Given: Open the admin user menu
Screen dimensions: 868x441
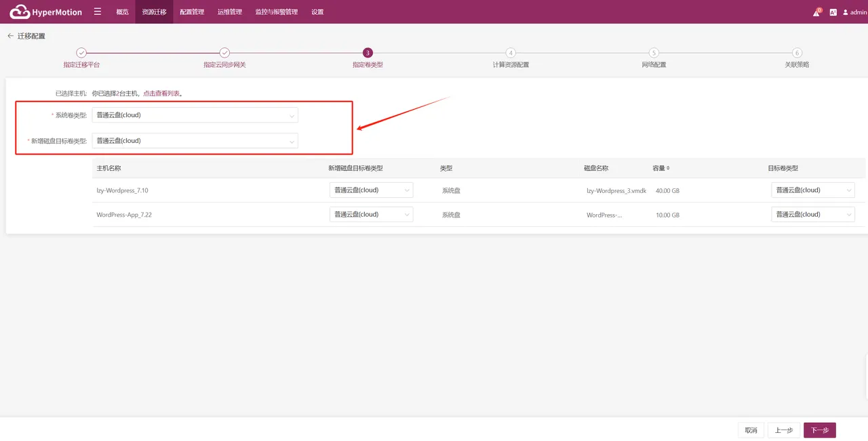Looking at the screenshot, I should 854,12.
